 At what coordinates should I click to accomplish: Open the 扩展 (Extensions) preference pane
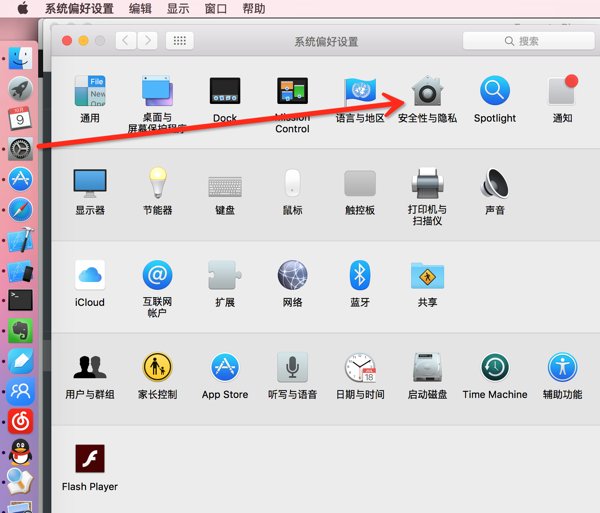[x=225, y=275]
